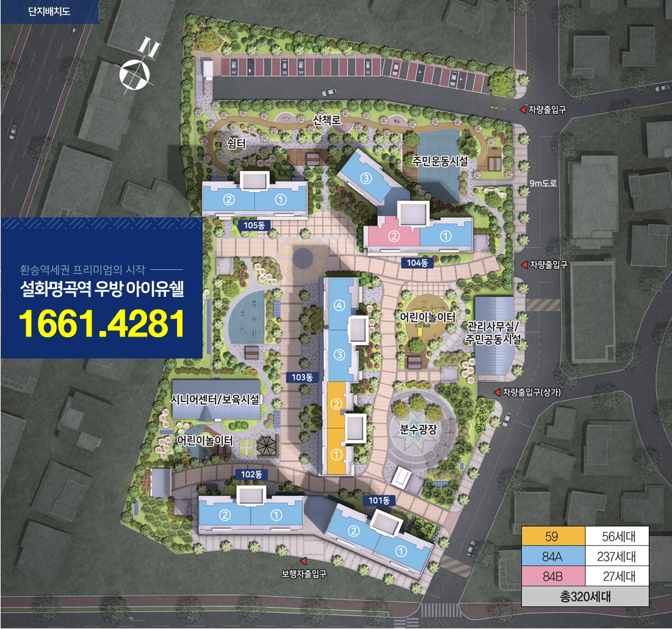
Task: Select unit ① circle on 102동 building
Action: click(276, 515)
